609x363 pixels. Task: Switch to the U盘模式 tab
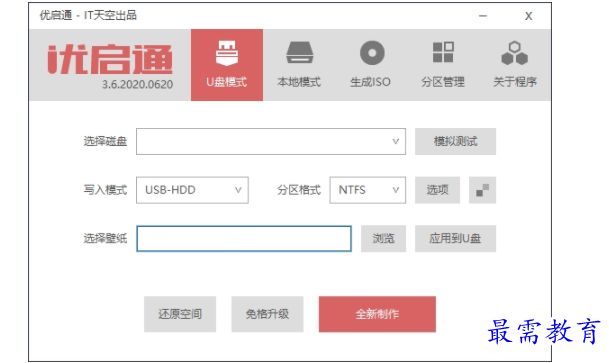coord(227,65)
